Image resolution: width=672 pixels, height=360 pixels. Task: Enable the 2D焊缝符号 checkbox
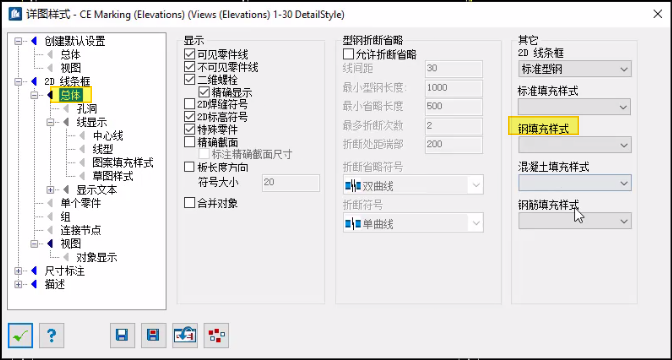click(x=189, y=104)
